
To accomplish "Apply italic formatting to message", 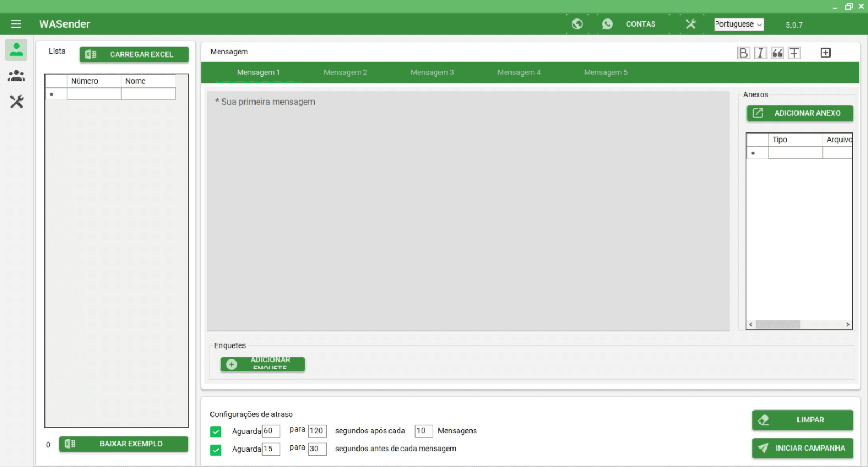I will 760,53.
